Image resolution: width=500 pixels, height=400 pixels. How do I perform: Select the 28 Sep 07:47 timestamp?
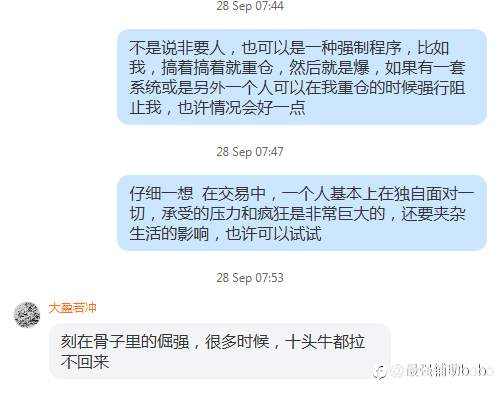pyautogui.click(x=250, y=152)
